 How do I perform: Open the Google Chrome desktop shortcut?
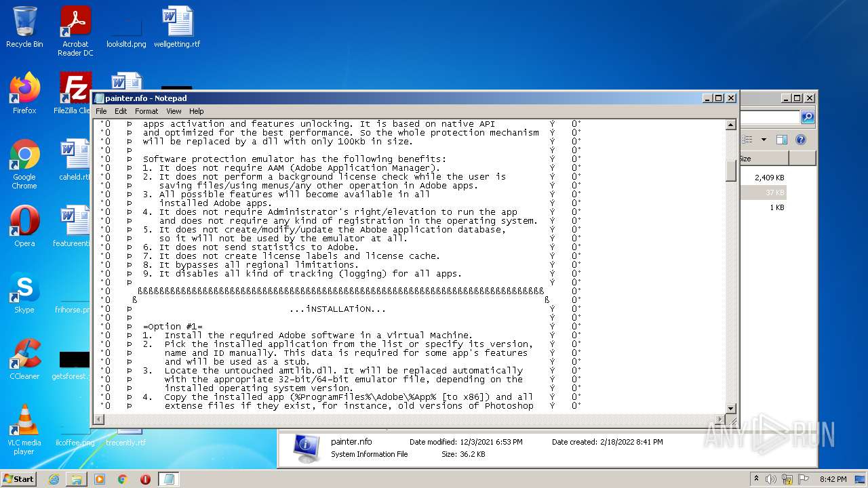click(24, 164)
